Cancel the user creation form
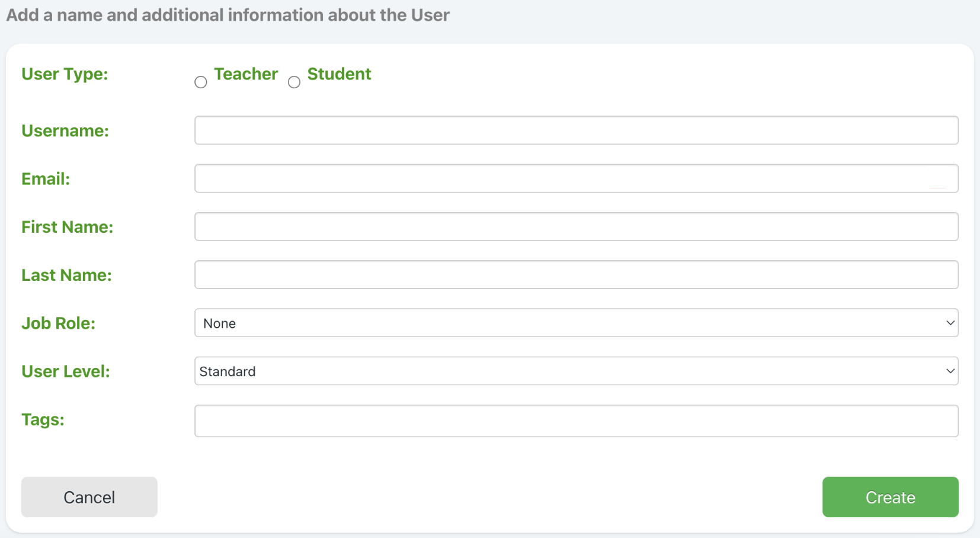This screenshot has width=980, height=538. click(89, 497)
